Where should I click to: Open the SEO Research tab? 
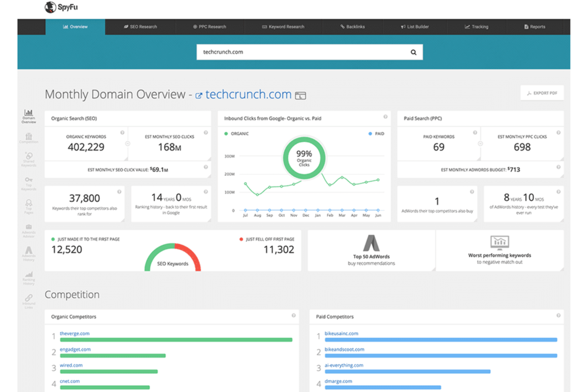[x=140, y=27]
